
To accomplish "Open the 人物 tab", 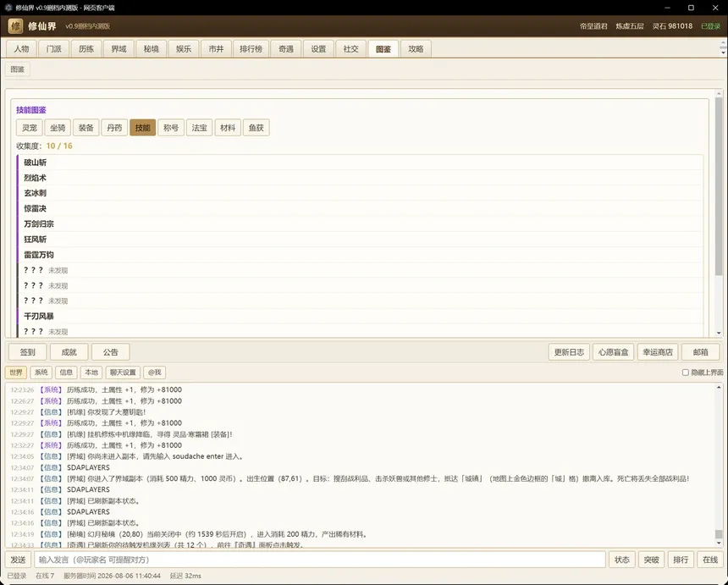I will (x=21, y=49).
